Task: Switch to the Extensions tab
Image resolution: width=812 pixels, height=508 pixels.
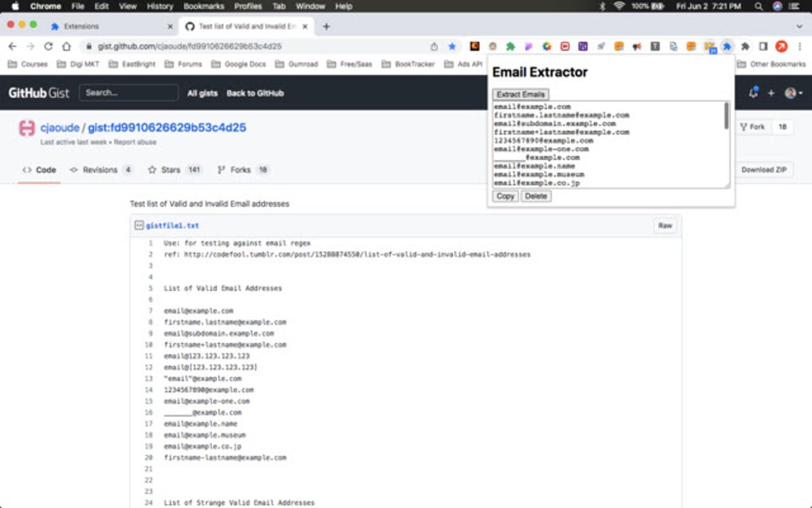Action: point(111,26)
